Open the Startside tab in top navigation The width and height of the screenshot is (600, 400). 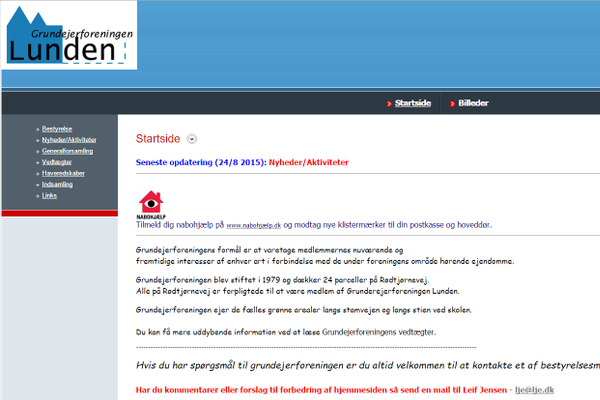413,103
